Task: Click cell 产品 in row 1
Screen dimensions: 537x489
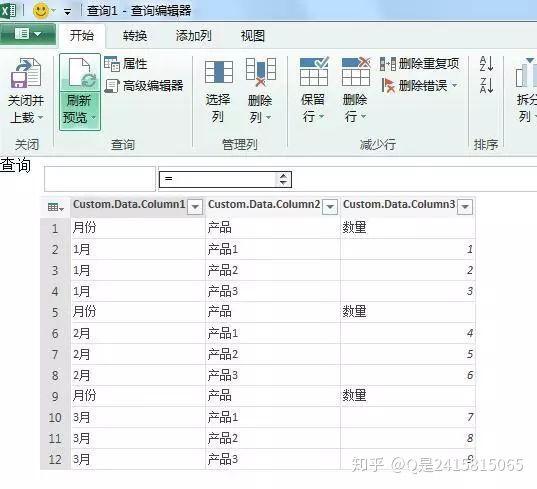Action: tap(273, 228)
